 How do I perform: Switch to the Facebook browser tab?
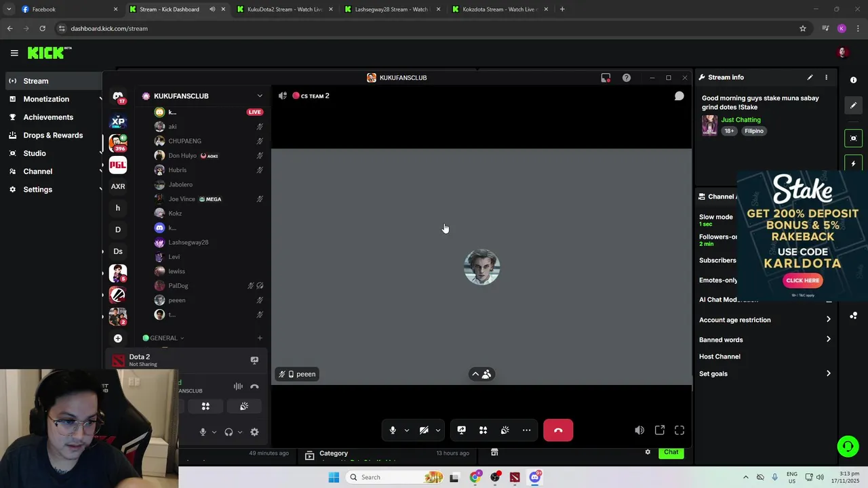[x=69, y=9]
